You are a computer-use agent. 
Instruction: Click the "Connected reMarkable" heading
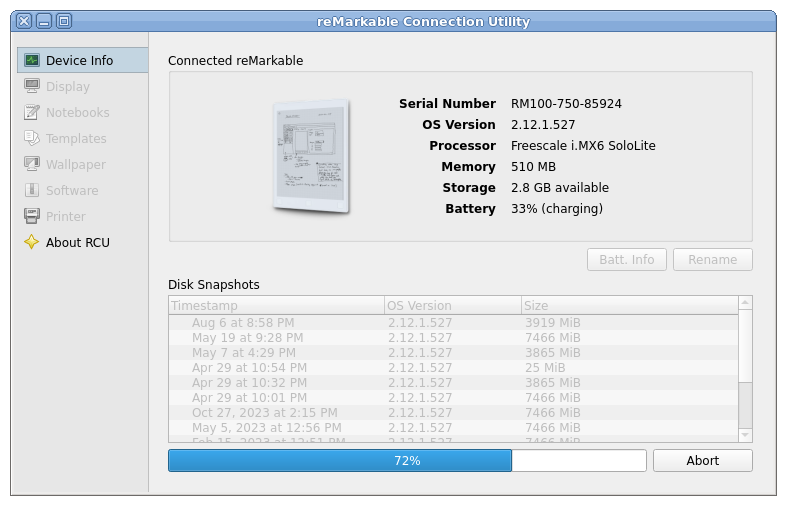(235, 61)
